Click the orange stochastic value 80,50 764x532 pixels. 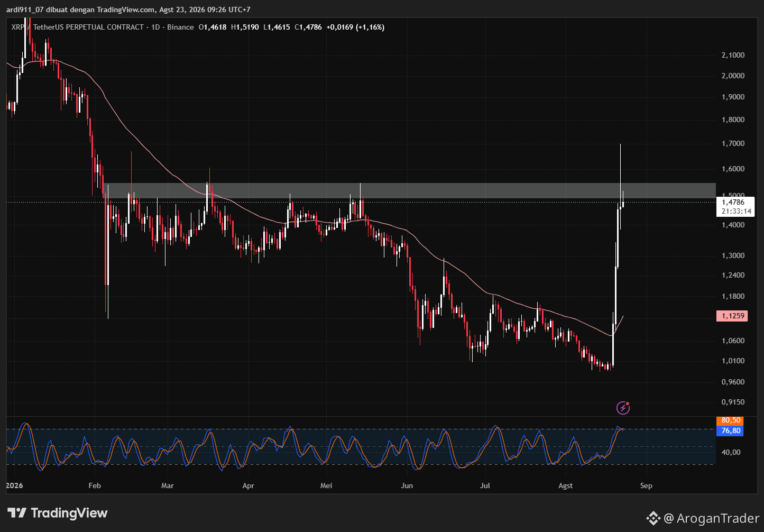tap(730, 420)
